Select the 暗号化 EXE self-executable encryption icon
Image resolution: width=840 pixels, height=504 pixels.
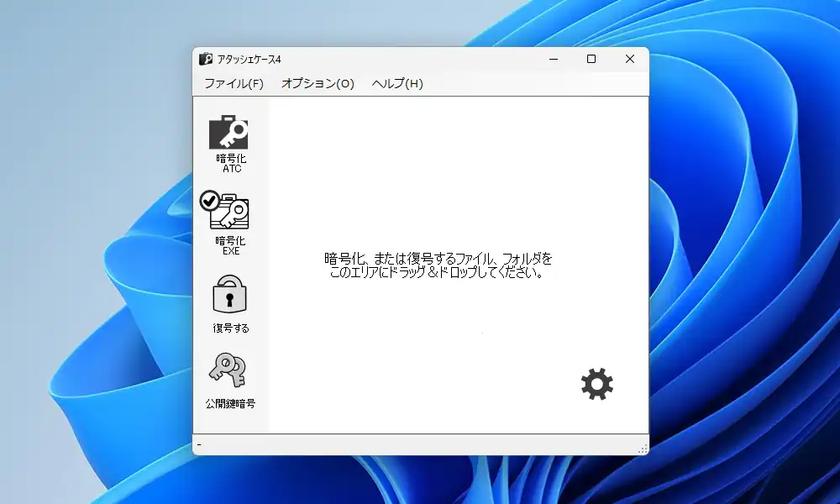tap(228, 215)
